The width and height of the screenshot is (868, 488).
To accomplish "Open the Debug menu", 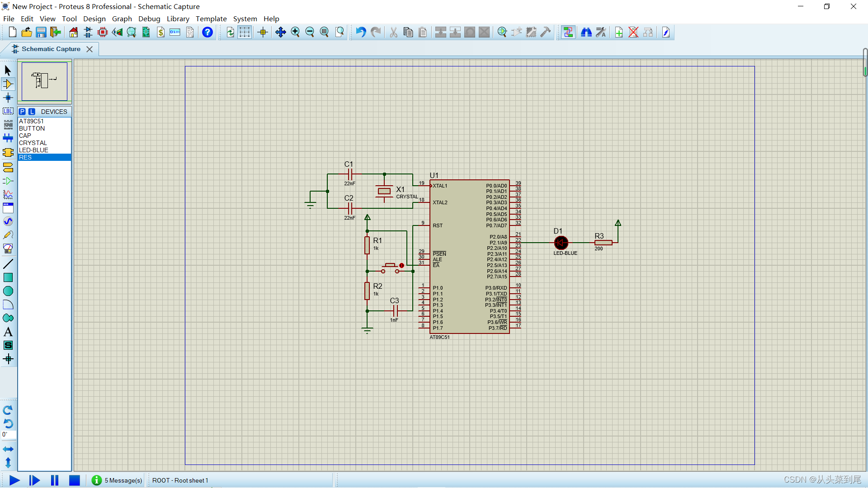I will point(149,19).
